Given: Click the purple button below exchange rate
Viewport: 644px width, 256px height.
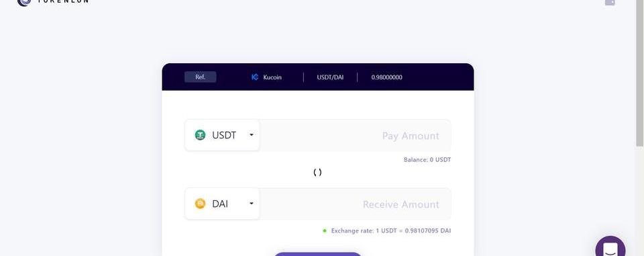Looking at the screenshot, I should [x=317, y=254].
